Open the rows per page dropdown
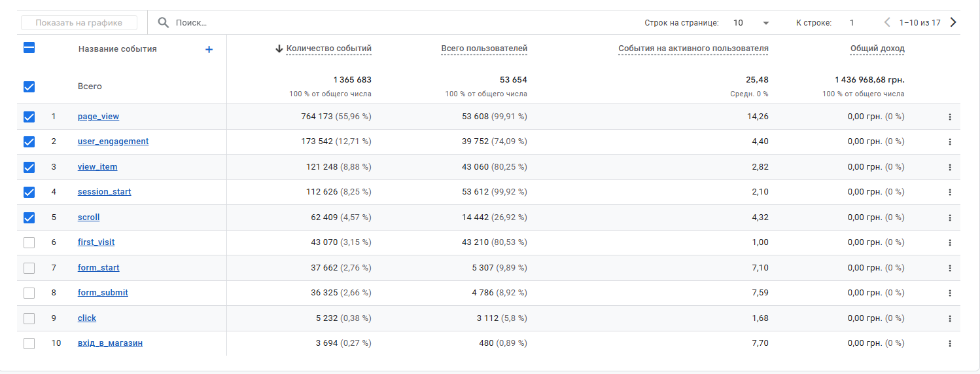Screen dimensions: 980x374 point(751,23)
